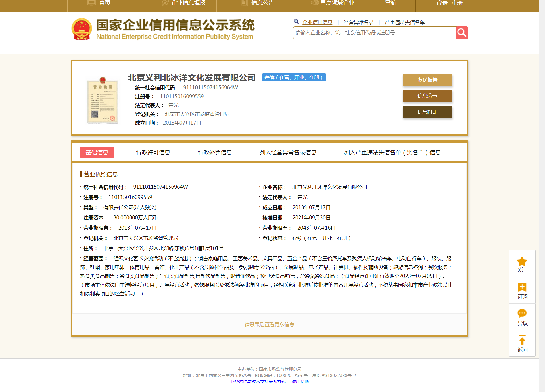Viewport: 545px width, 392px height.
Task: Click the header 登记机关 value 北京市大兴区市场监督管理局
Action: 197,114
